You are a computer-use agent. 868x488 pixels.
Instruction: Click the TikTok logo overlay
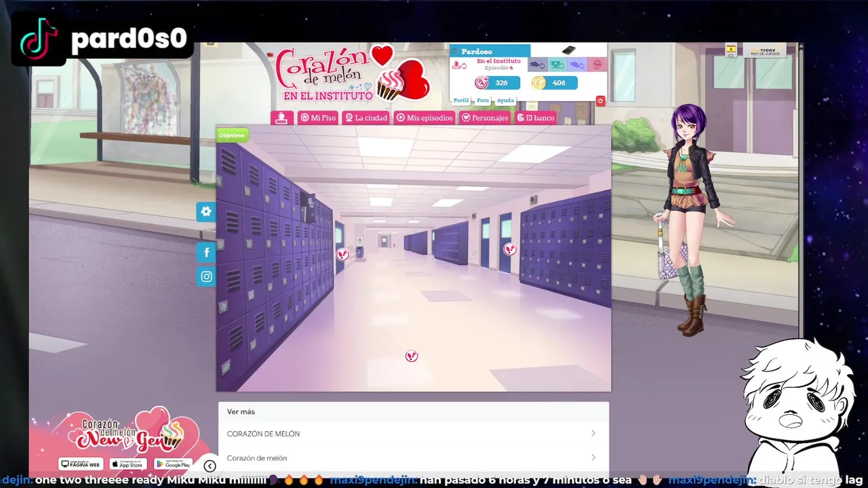pos(39,39)
